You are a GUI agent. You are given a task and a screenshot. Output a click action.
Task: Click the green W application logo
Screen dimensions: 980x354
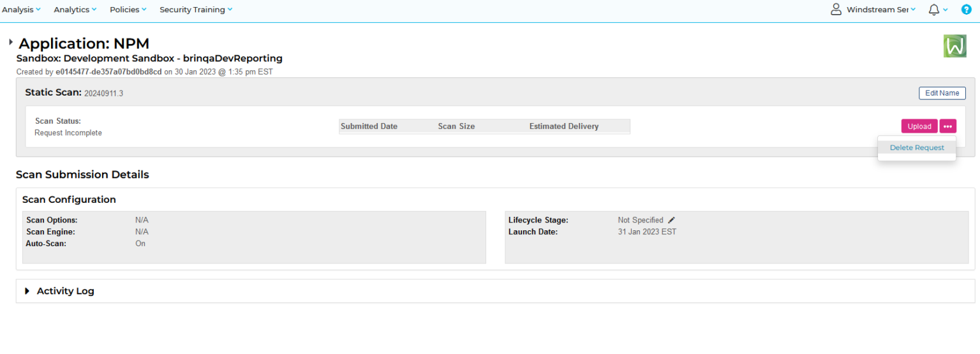[954, 46]
